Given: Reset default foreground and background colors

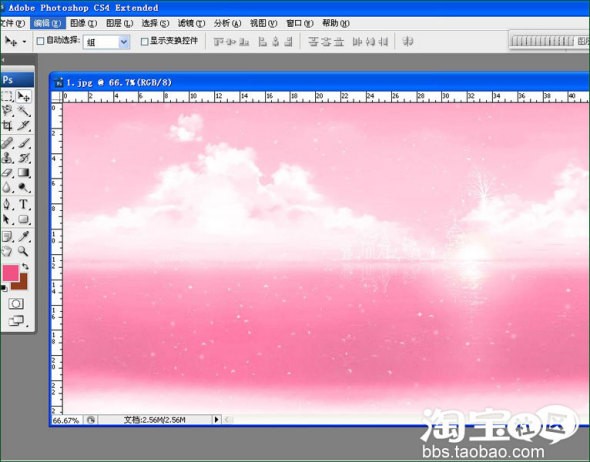Looking at the screenshot, I should click(x=4, y=289).
